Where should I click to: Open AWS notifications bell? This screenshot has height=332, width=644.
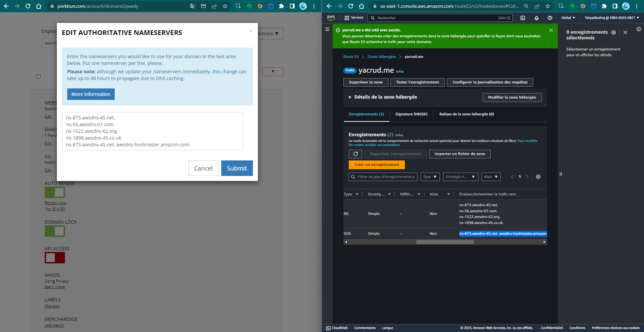[536, 18]
